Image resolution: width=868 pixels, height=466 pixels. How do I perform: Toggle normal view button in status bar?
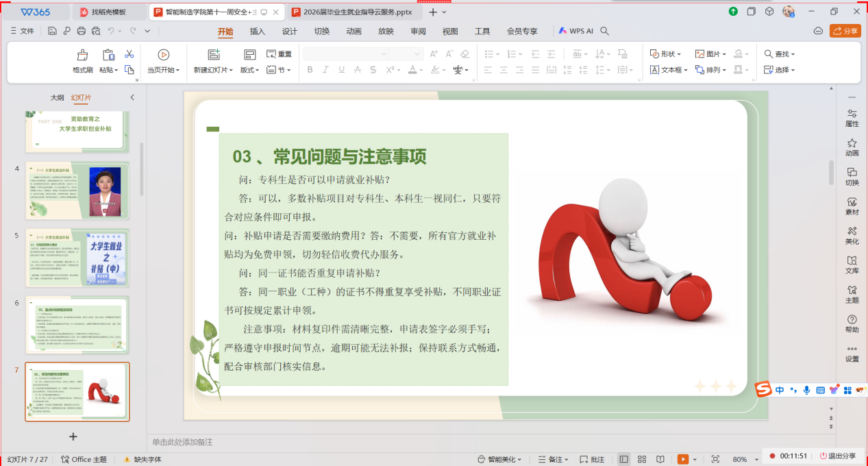[623, 458]
